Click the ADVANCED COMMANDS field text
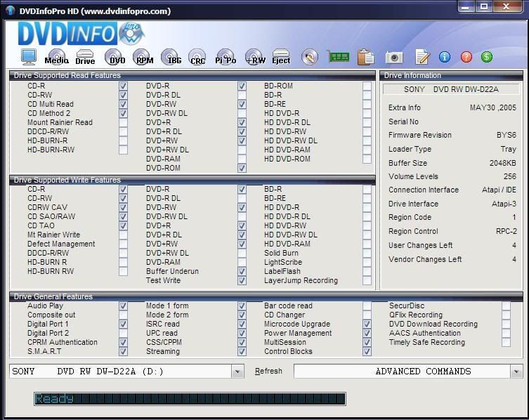Screen dimensions: 529x420 point(423,372)
